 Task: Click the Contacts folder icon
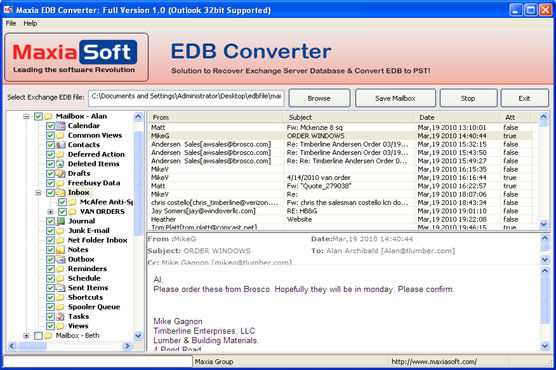tap(61, 145)
